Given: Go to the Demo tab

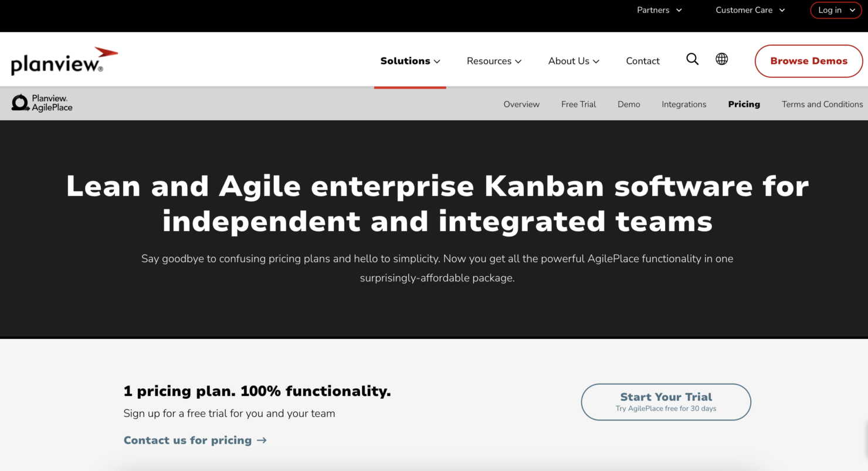Looking at the screenshot, I should coord(629,104).
